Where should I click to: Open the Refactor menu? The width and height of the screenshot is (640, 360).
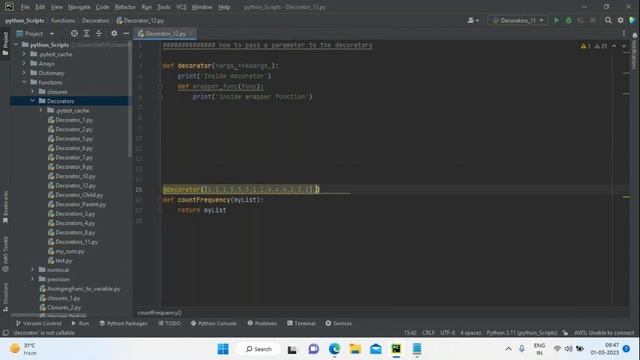[x=125, y=7]
